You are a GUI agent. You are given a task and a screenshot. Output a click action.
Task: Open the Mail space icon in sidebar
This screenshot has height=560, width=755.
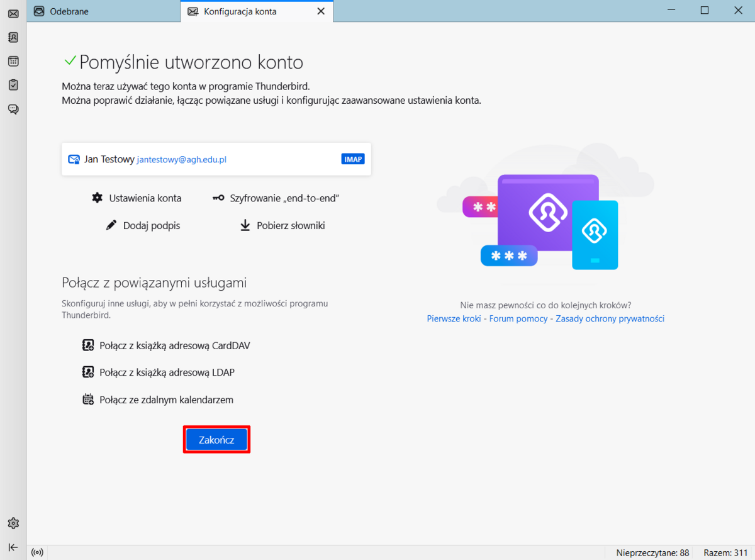(13, 13)
